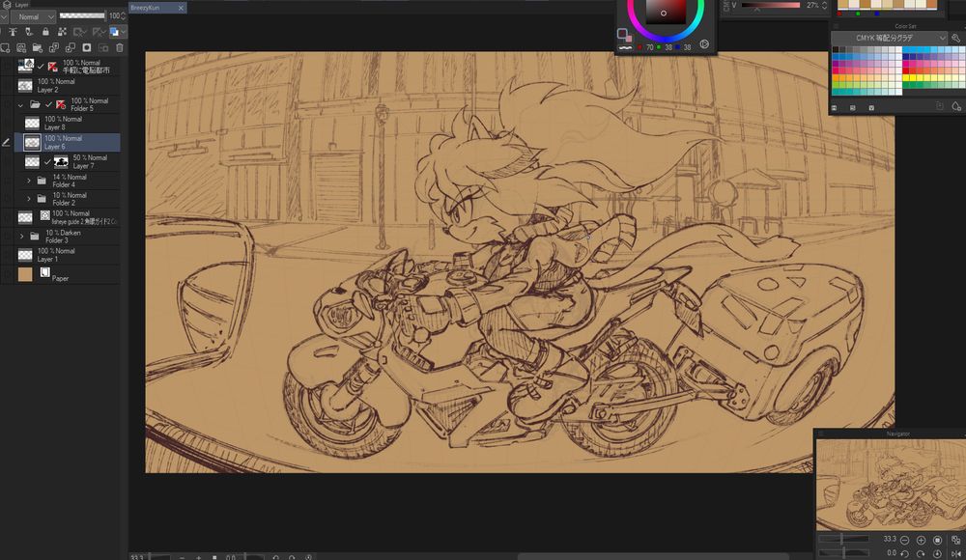966x560 pixels.
Task: Click the Navigator flip horizontal icon
Action: 955,553
